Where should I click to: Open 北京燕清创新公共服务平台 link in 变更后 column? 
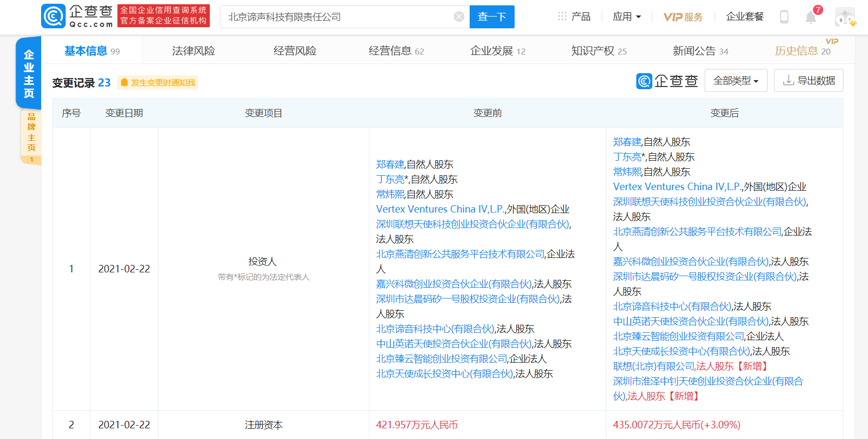[697, 232]
